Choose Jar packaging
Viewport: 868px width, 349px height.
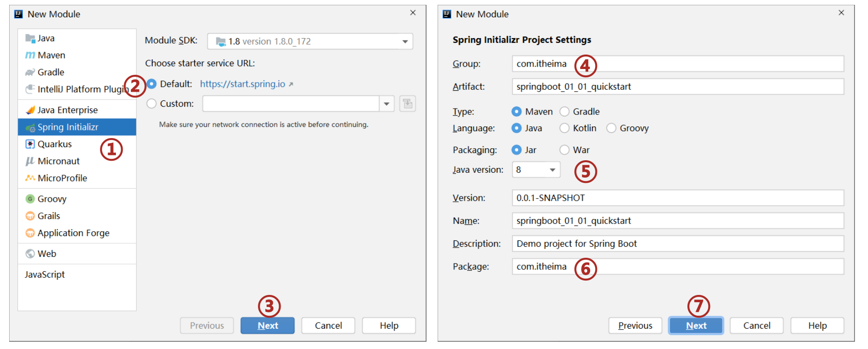coord(517,150)
